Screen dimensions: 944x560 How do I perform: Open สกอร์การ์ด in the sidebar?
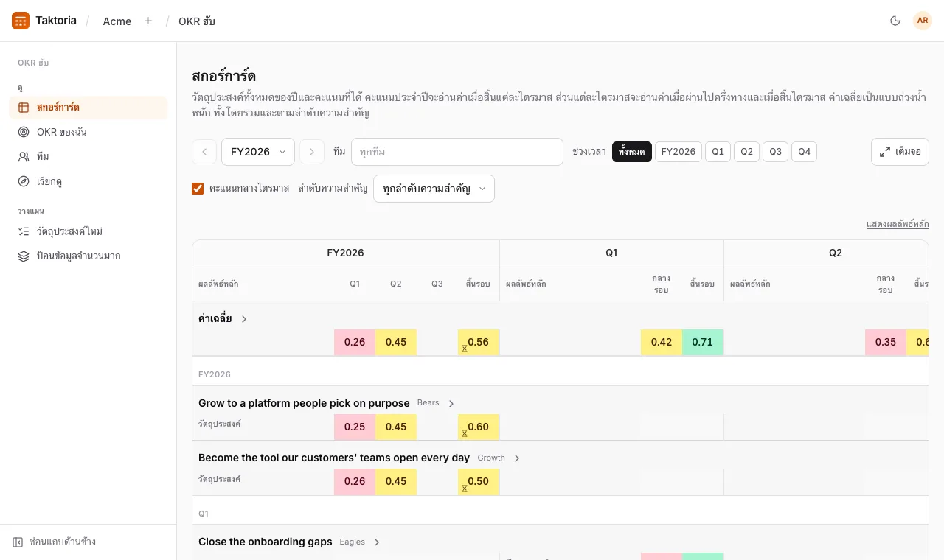coord(88,108)
